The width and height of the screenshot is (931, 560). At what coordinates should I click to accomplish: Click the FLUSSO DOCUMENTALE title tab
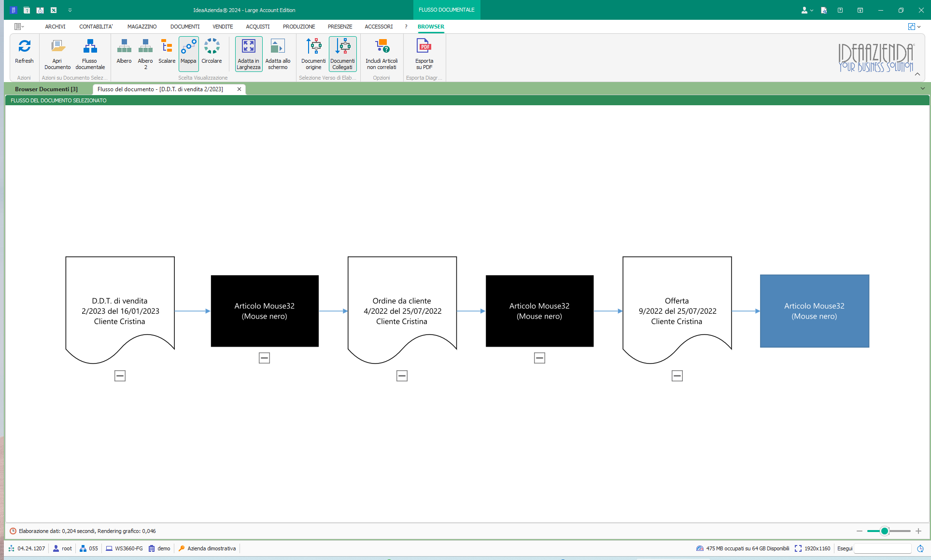(447, 10)
